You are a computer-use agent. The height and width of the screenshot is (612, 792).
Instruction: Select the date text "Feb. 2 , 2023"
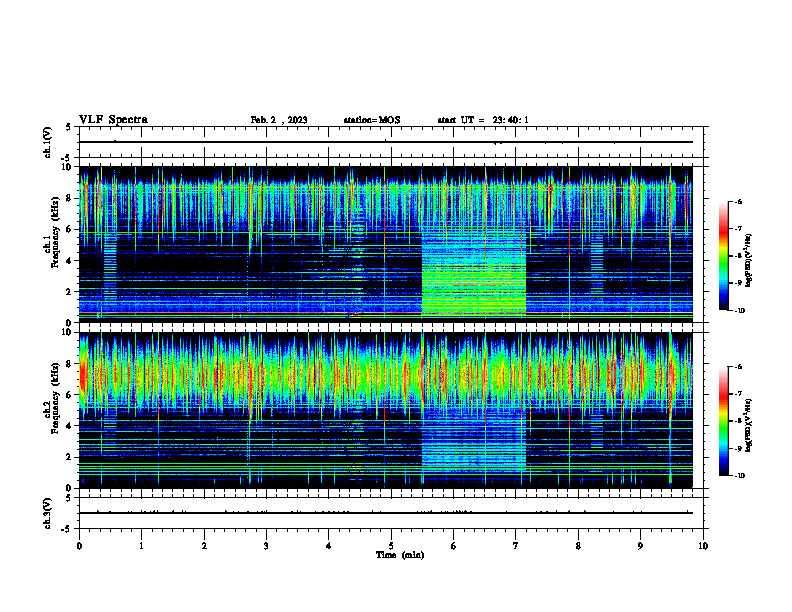pyautogui.click(x=279, y=120)
